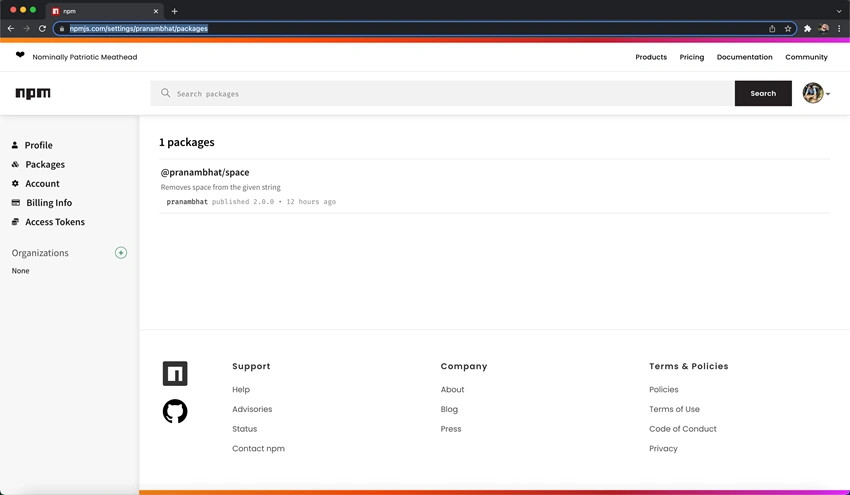This screenshot has width=850, height=495.
Task: Click the address bar URL
Action: click(x=139, y=29)
